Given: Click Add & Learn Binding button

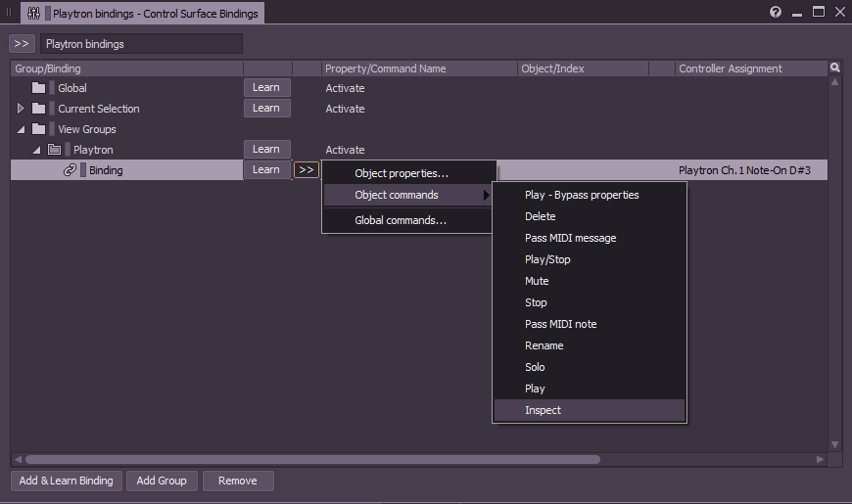Looking at the screenshot, I should point(67,481).
